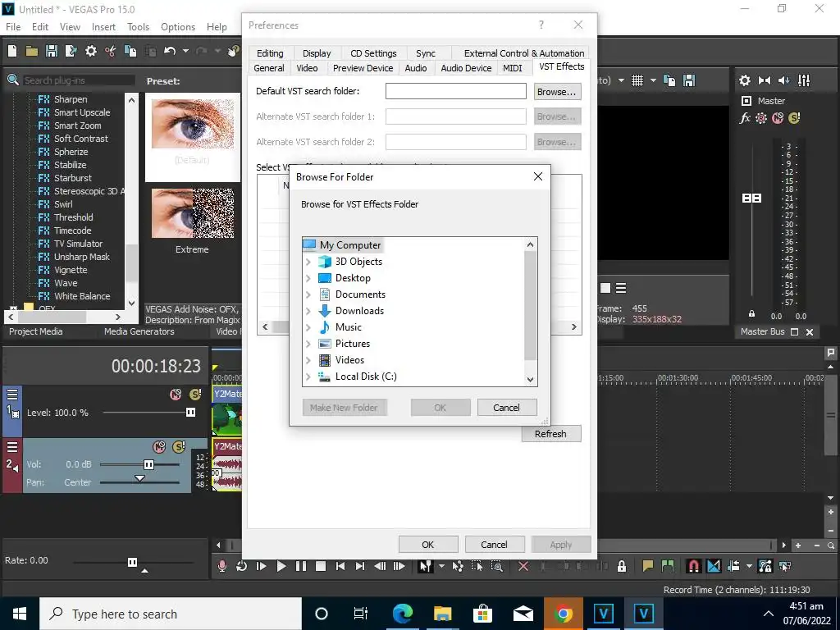The height and width of the screenshot is (630, 840).
Task: Click Browse for default VST search folder
Action: coord(557,92)
